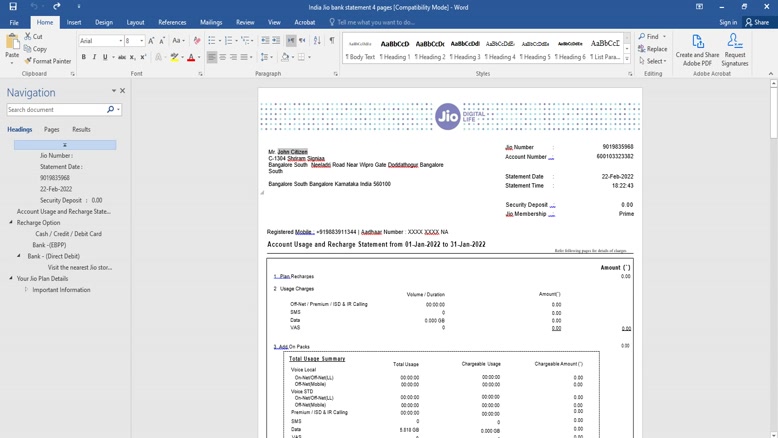This screenshot has height=438, width=778.
Task: Expand the Important Information heading
Action: click(27, 290)
